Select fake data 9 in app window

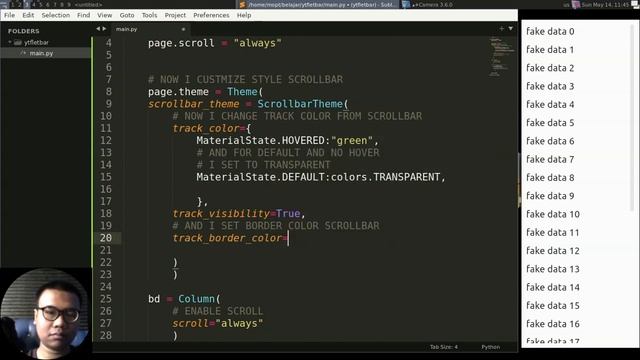click(550, 196)
